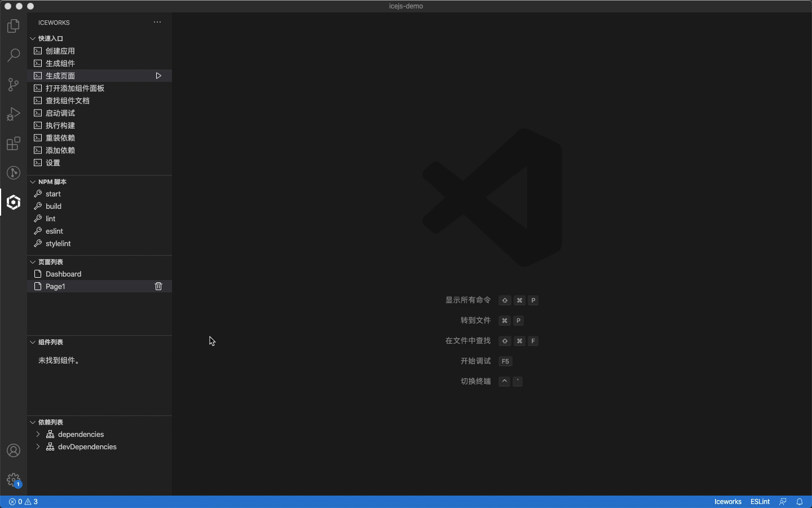Collapse the 依赖列表 section
The height and width of the screenshot is (508, 812).
[x=33, y=422]
